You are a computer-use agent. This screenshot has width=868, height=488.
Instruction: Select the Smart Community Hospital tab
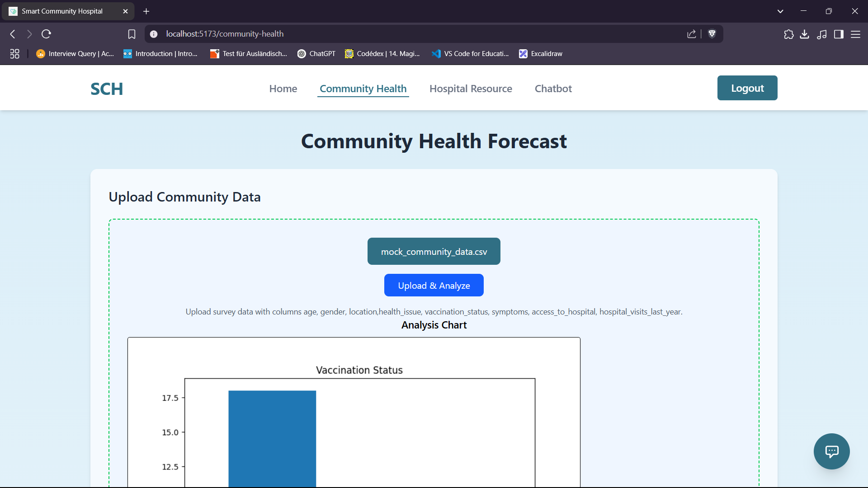click(x=62, y=11)
